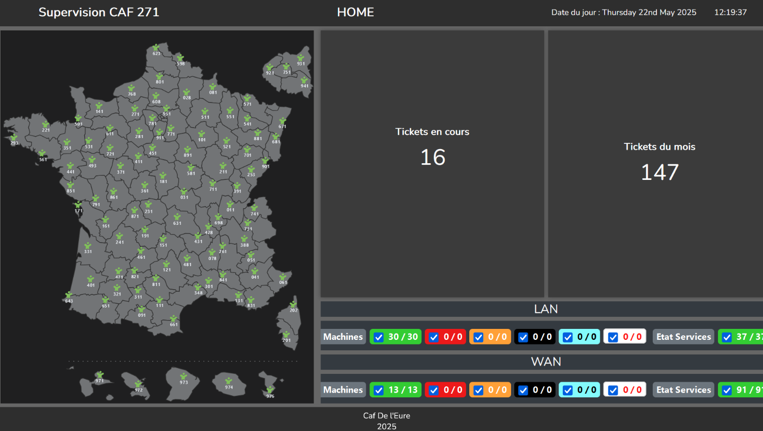This screenshot has width=763, height=431.
Task: Select the LAN section header
Action: tap(542, 309)
